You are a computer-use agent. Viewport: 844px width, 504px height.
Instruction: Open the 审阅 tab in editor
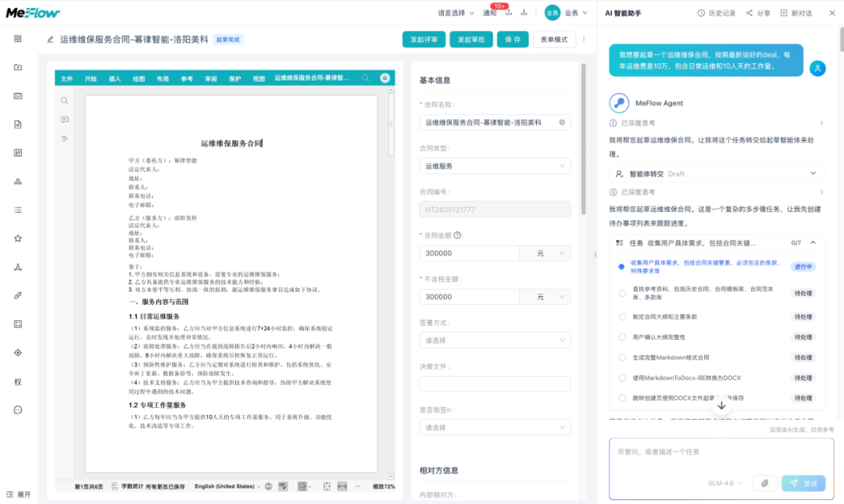click(211, 79)
